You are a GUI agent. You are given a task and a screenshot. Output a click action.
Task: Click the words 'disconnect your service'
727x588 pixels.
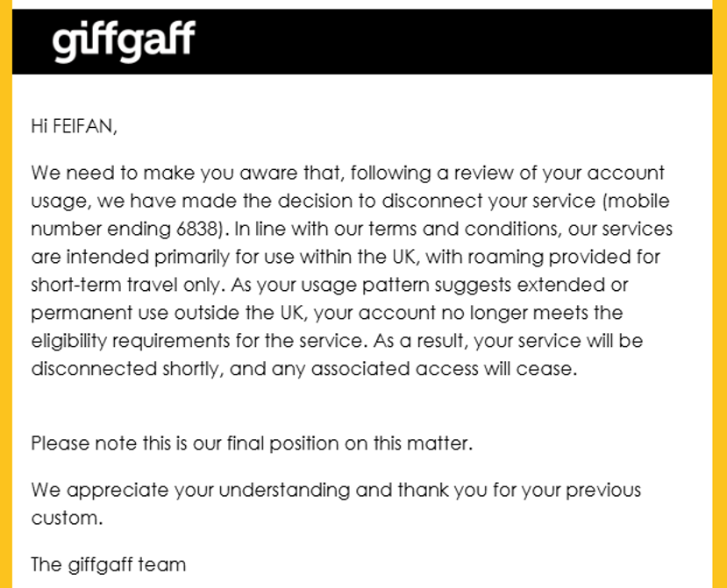(x=488, y=201)
